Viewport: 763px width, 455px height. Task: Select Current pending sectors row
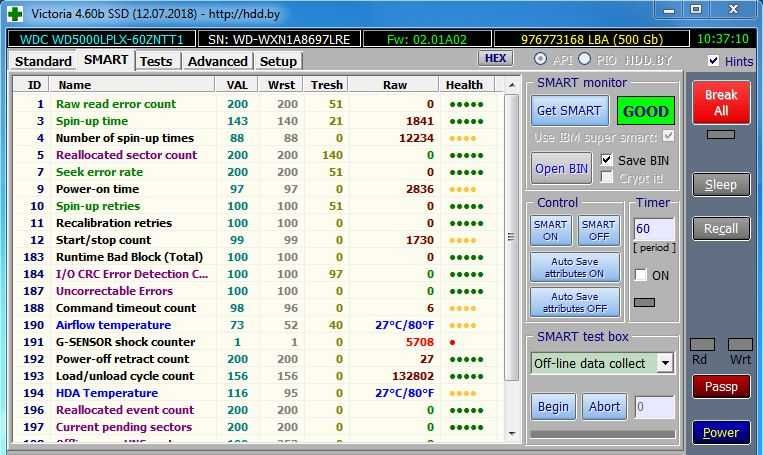point(258,427)
